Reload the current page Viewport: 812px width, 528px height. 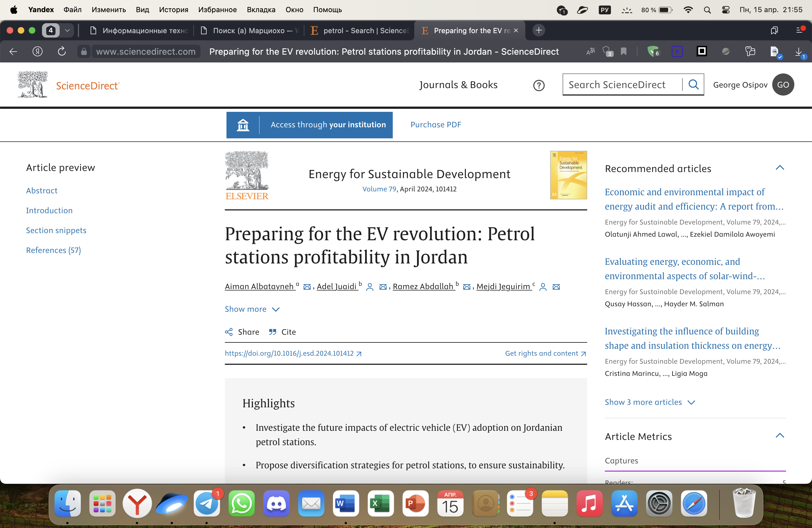62,52
